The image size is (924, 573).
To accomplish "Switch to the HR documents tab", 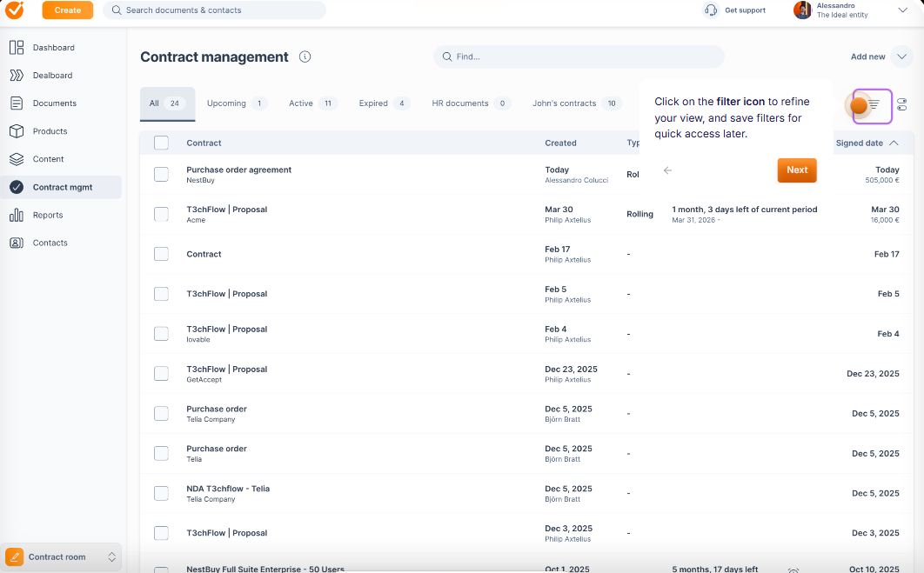I will point(471,103).
